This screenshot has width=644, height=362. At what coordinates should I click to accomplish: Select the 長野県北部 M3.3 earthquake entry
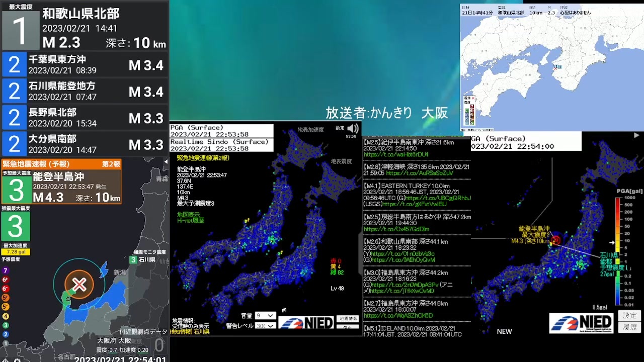click(85, 117)
